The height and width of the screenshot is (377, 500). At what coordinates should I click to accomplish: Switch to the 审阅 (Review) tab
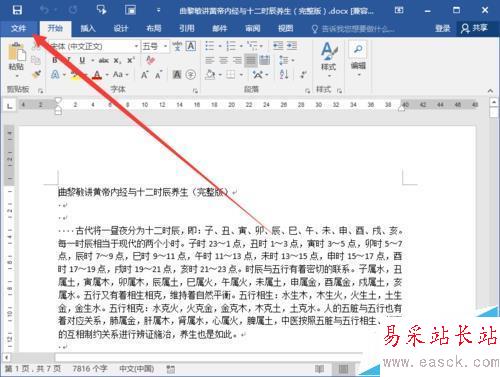tap(253, 29)
